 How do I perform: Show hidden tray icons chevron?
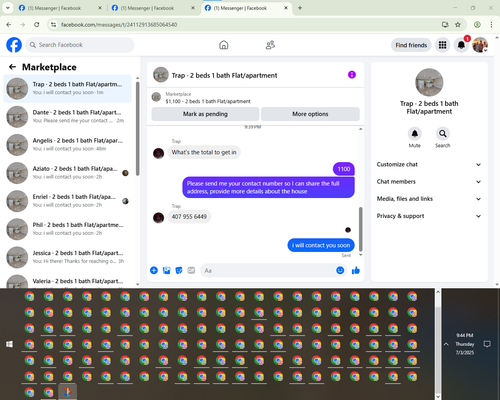pyautogui.click(x=446, y=344)
